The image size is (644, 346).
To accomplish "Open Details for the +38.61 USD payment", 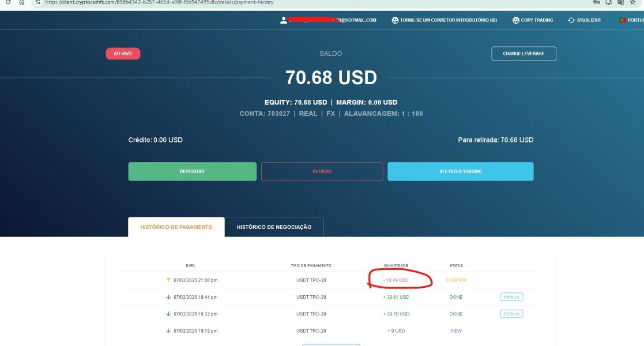I will click(x=511, y=296).
